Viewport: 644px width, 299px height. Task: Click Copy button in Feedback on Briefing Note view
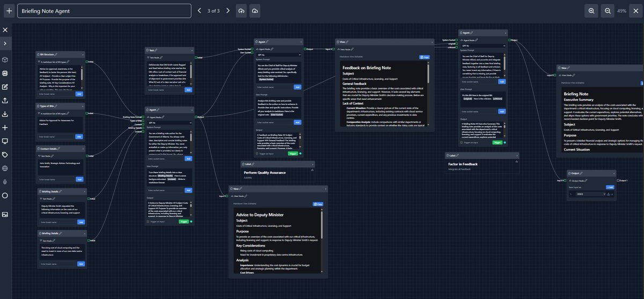point(425,57)
